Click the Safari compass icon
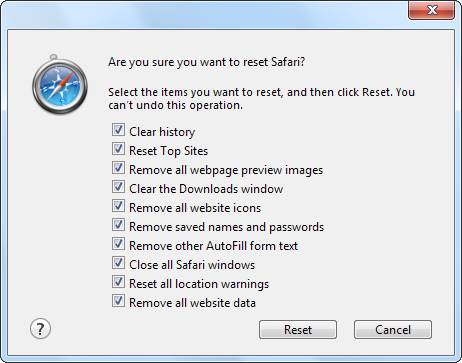 60,85
